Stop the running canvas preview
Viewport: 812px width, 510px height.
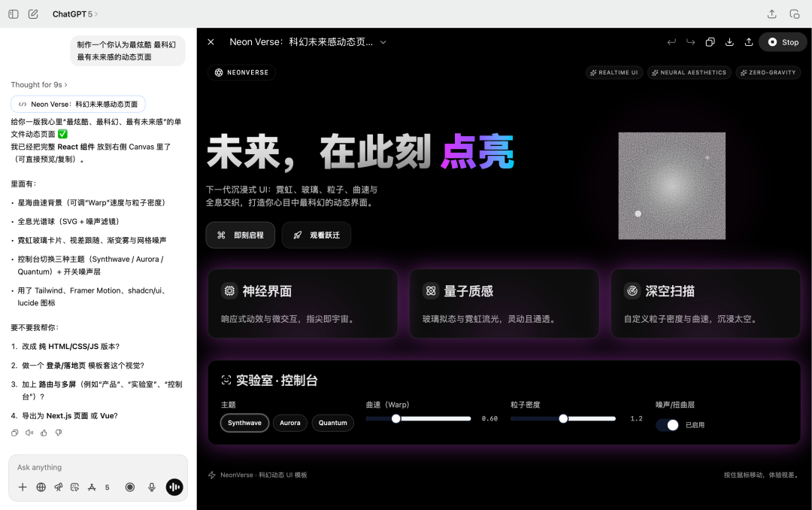click(x=783, y=42)
